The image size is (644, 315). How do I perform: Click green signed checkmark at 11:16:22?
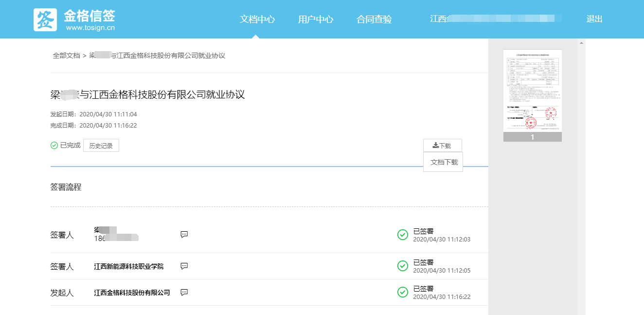click(x=403, y=292)
